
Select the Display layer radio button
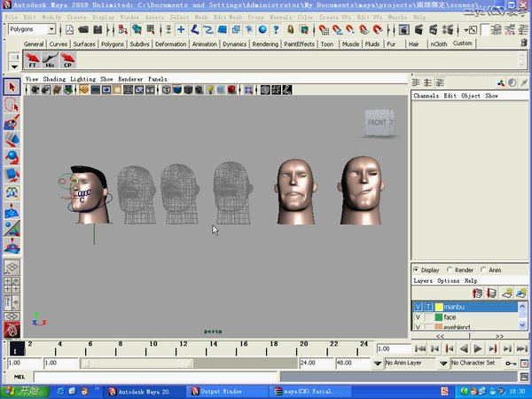point(416,270)
